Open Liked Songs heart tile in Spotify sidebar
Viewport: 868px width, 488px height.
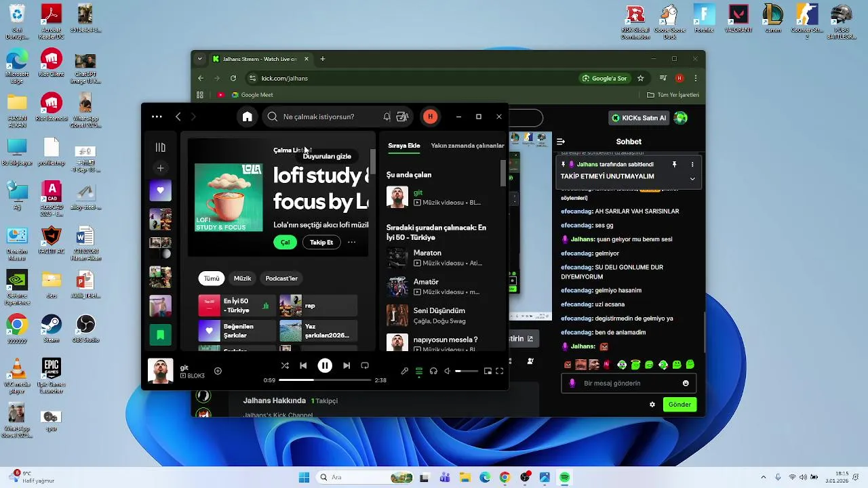click(161, 191)
